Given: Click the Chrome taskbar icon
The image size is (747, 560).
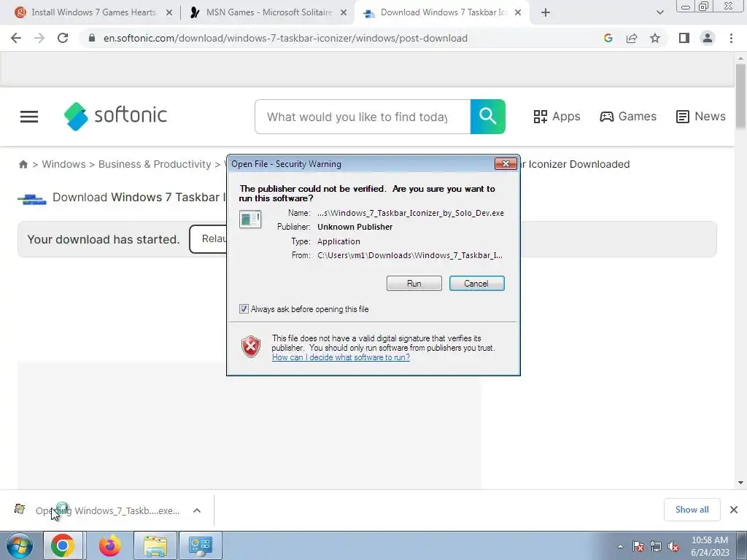Looking at the screenshot, I should (x=63, y=545).
